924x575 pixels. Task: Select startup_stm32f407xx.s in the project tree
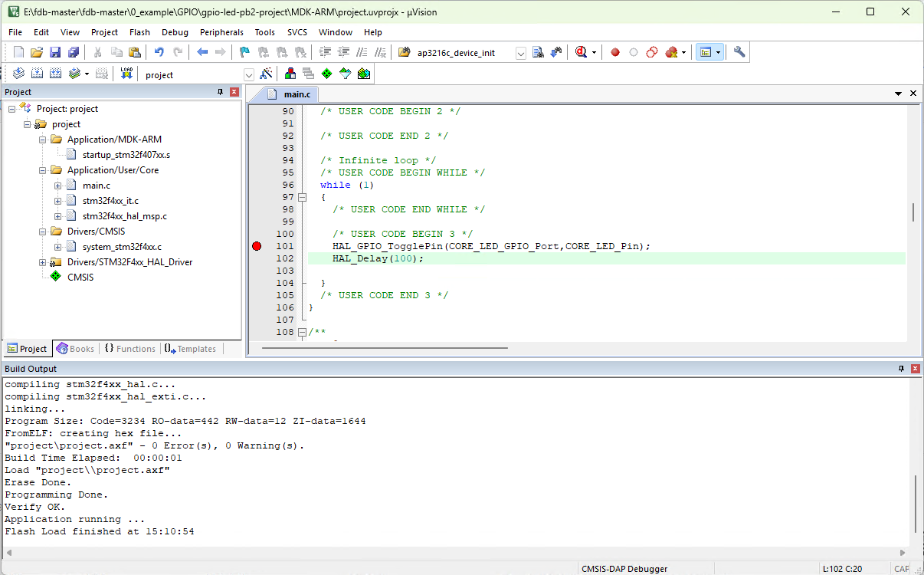(126, 155)
